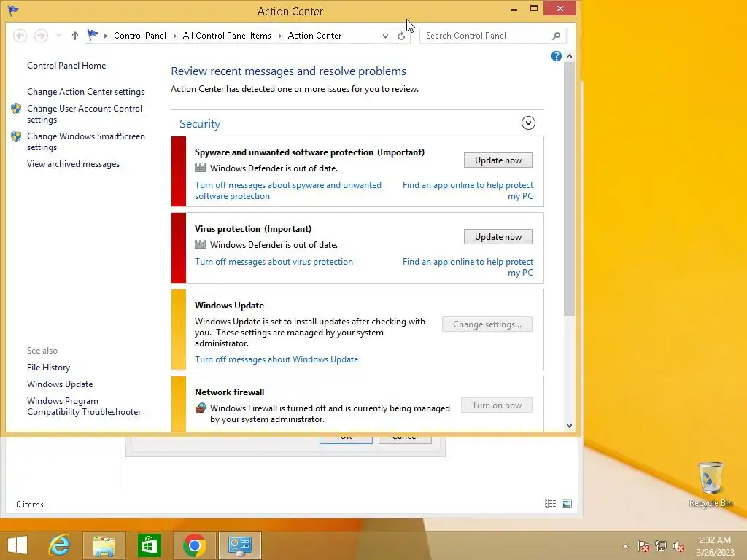This screenshot has width=747, height=560.
Task: Click scrollbar up arrow in Action Center
Action: (569, 57)
